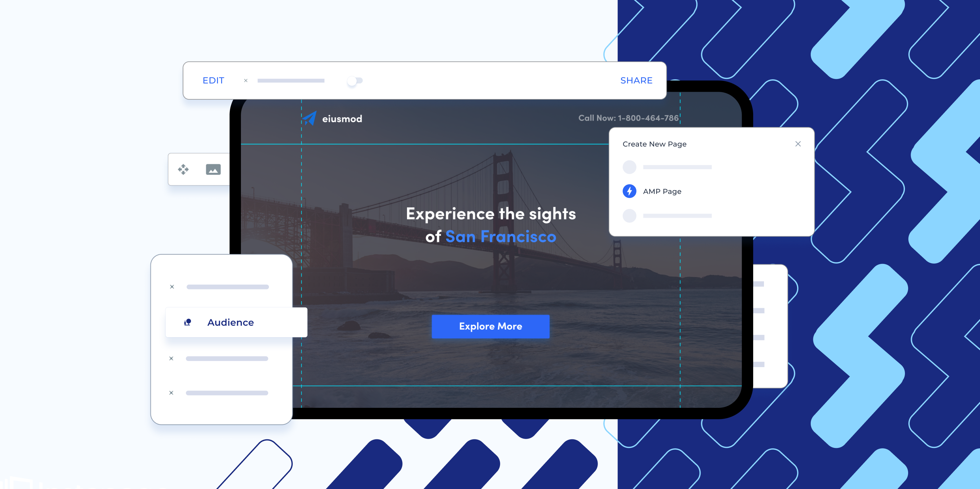Drag the progress slider in top toolbar

354,80
